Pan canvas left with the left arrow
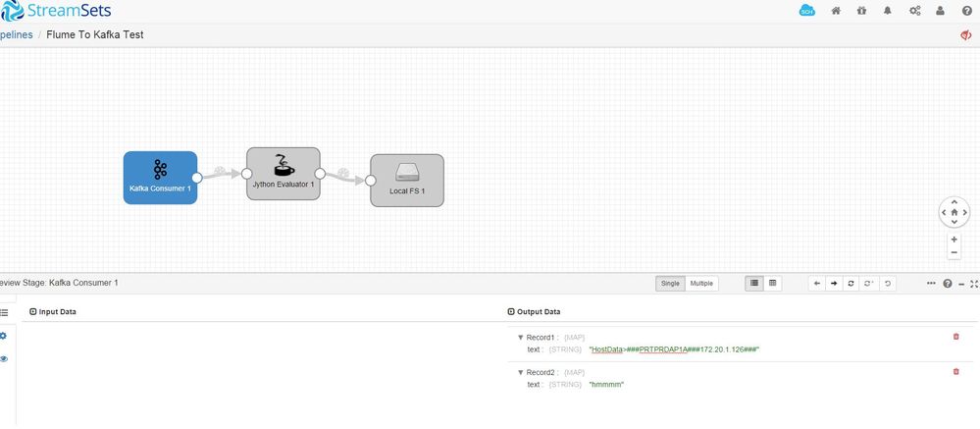The height and width of the screenshot is (429, 980). 944,213
